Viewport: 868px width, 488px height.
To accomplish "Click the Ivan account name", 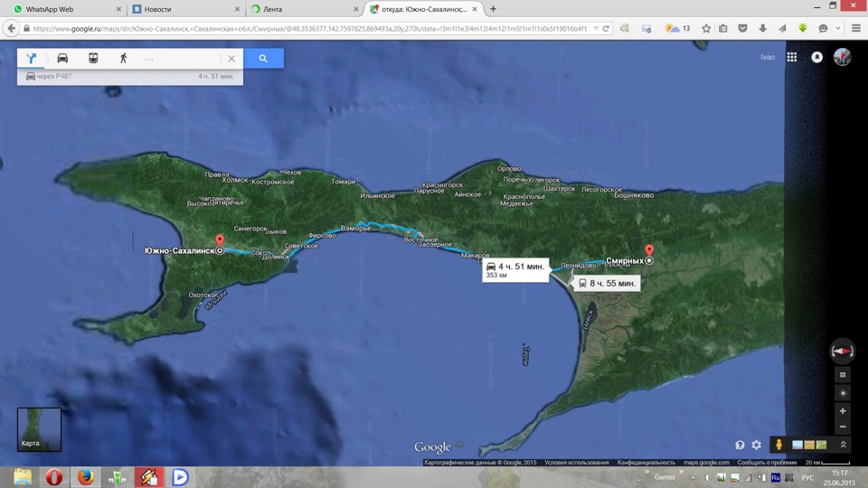I will click(768, 57).
